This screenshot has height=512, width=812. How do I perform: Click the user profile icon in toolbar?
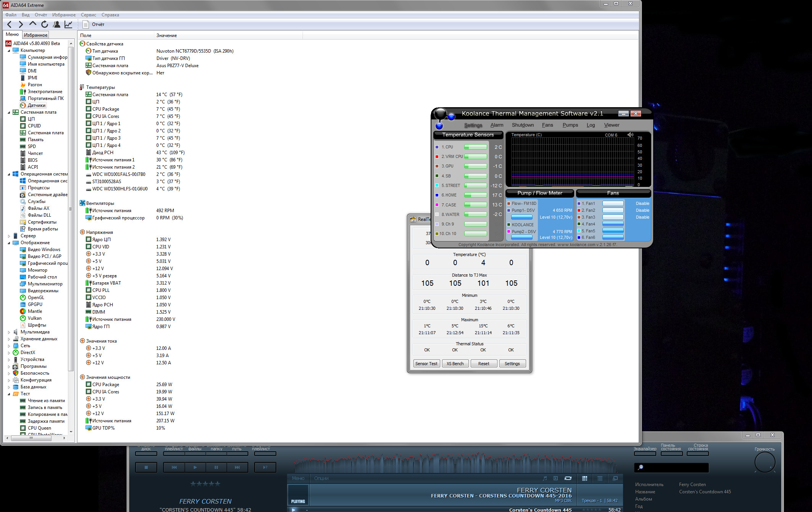click(57, 24)
